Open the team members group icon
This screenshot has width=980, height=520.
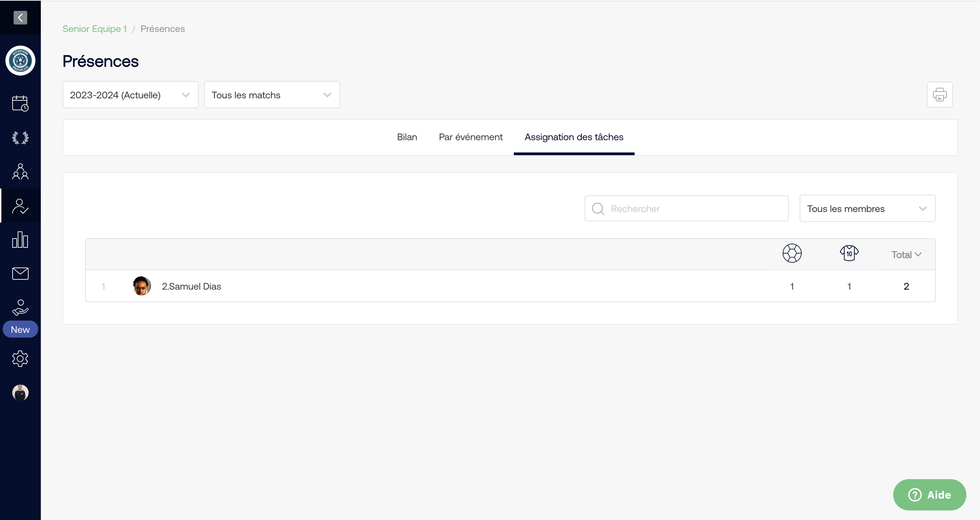point(20,172)
